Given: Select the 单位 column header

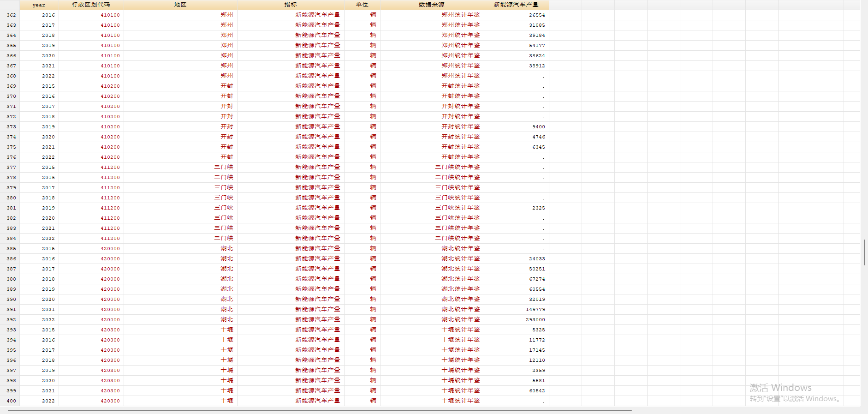Looking at the screenshot, I should click(x=362, y=5).
